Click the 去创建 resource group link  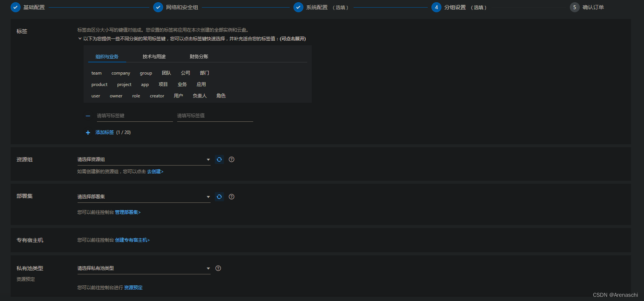[155, 172]
